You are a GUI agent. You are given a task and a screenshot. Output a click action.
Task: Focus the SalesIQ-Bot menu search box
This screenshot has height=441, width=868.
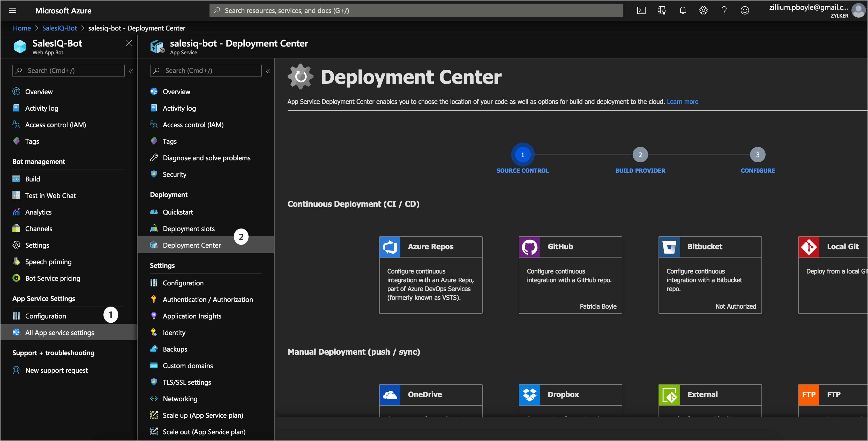click(68, 70)
